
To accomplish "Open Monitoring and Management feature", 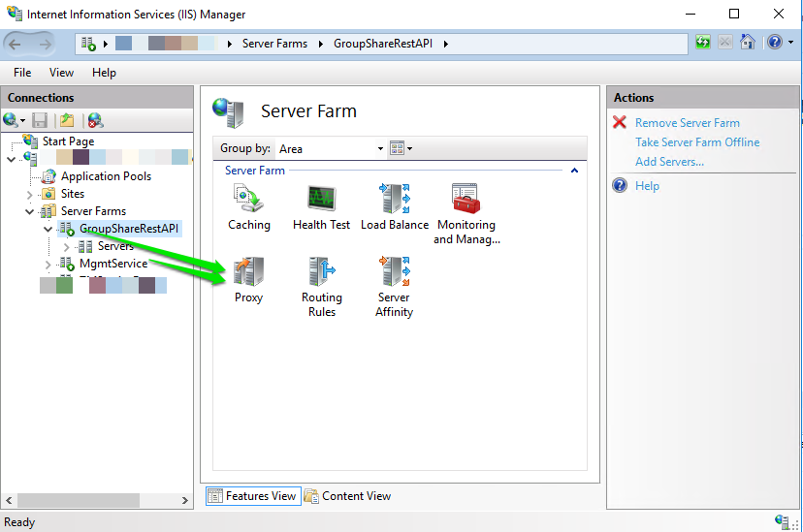I will 466,200.
